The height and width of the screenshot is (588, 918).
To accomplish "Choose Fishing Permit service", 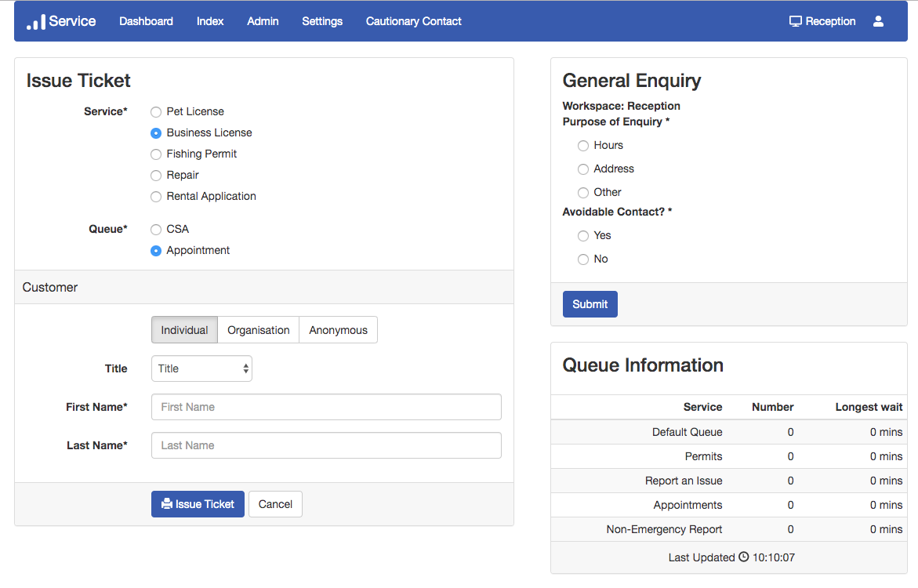I will pos(156,154).
